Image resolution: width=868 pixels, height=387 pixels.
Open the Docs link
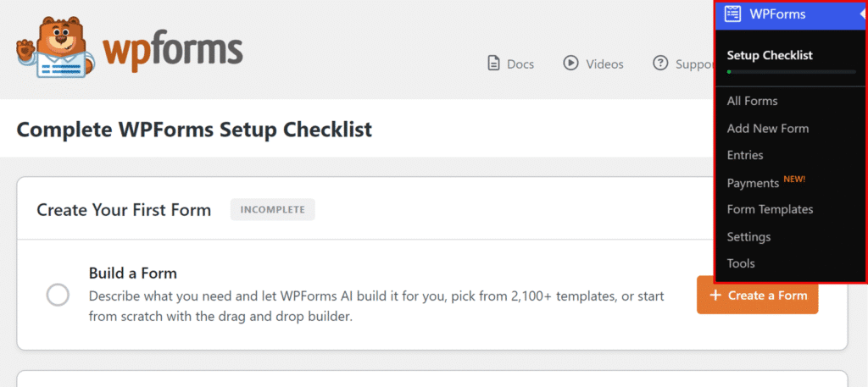tap(510, 64)
